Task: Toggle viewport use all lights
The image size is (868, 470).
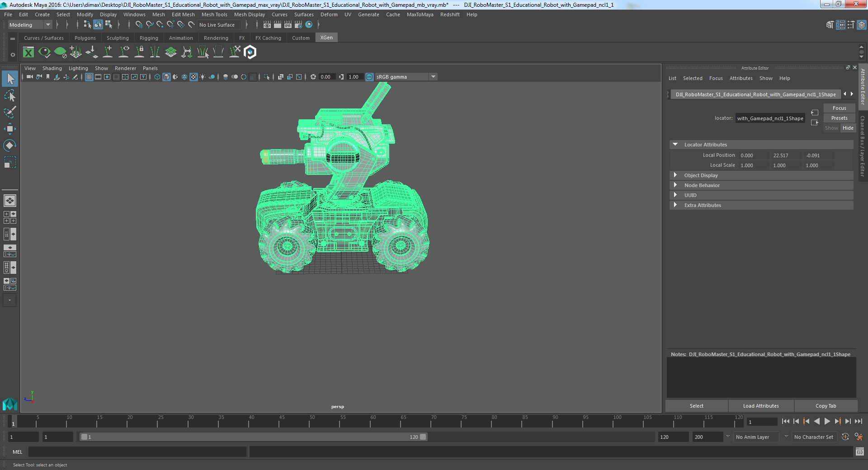Action: point(203,77)
